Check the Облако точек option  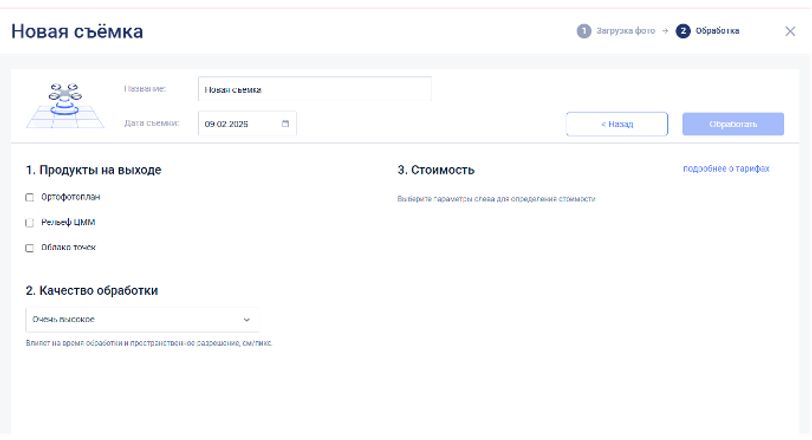tap(30, 248)
